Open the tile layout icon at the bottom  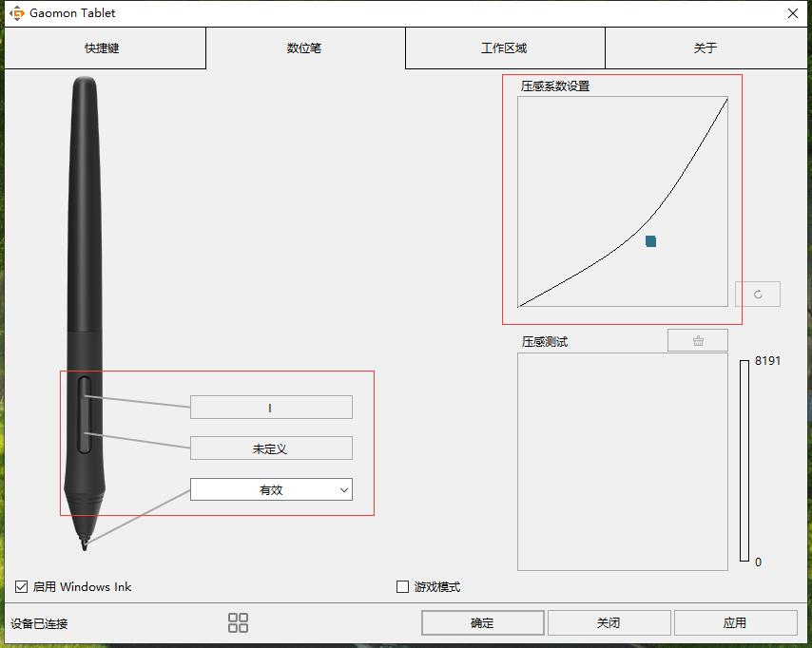coord(238,622)
